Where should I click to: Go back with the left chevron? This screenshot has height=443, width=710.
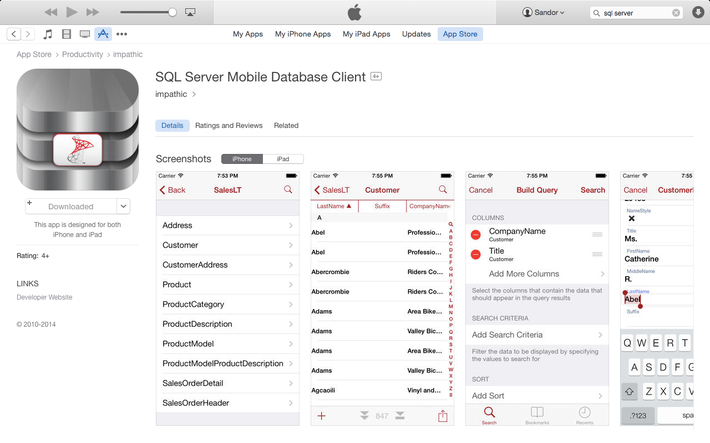coord(14,34)
